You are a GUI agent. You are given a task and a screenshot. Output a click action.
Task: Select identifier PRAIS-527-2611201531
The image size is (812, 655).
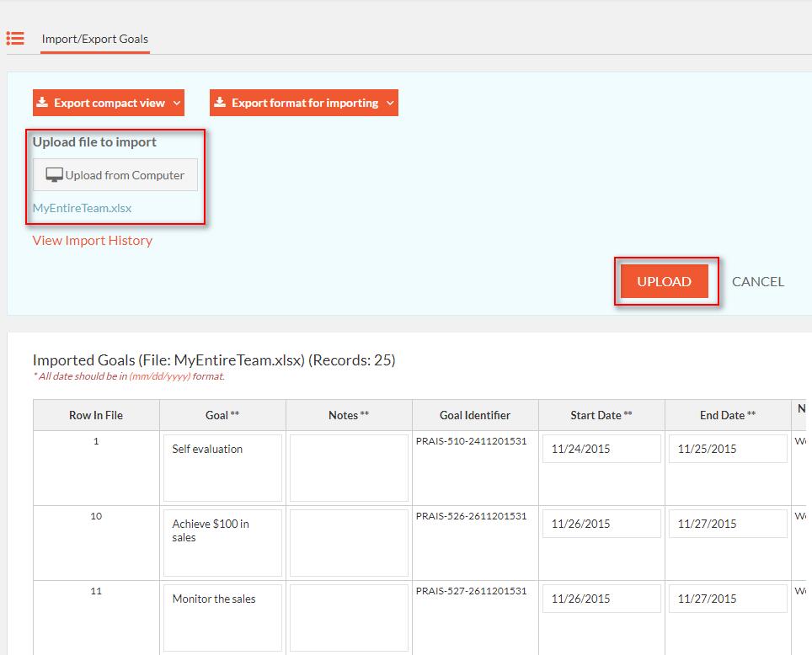coord(471,591)
